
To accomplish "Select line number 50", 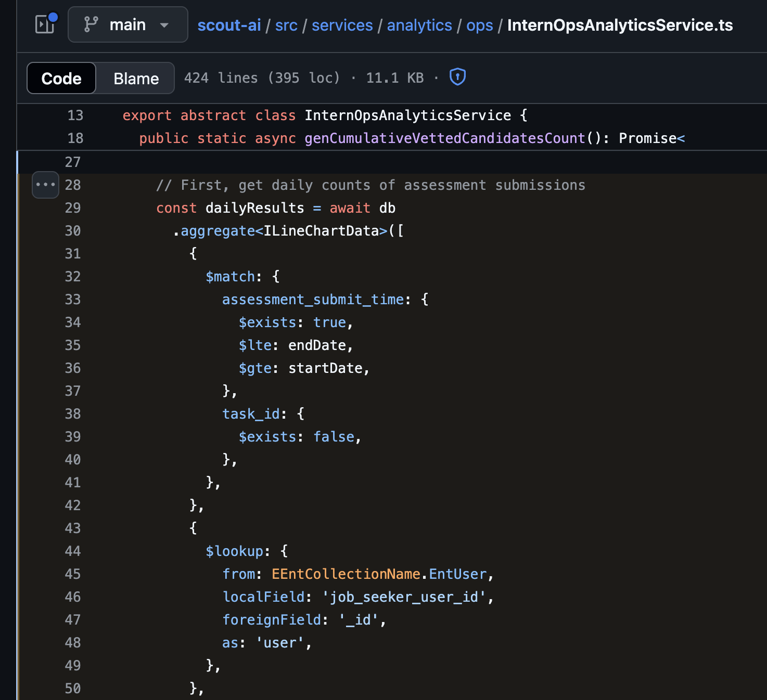I will [x=73, y=689].
